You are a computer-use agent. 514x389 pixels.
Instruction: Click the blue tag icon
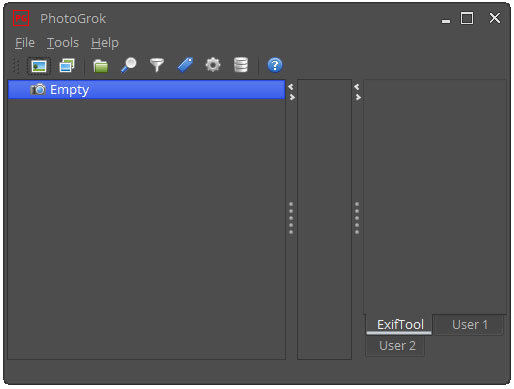pos(185,65)
